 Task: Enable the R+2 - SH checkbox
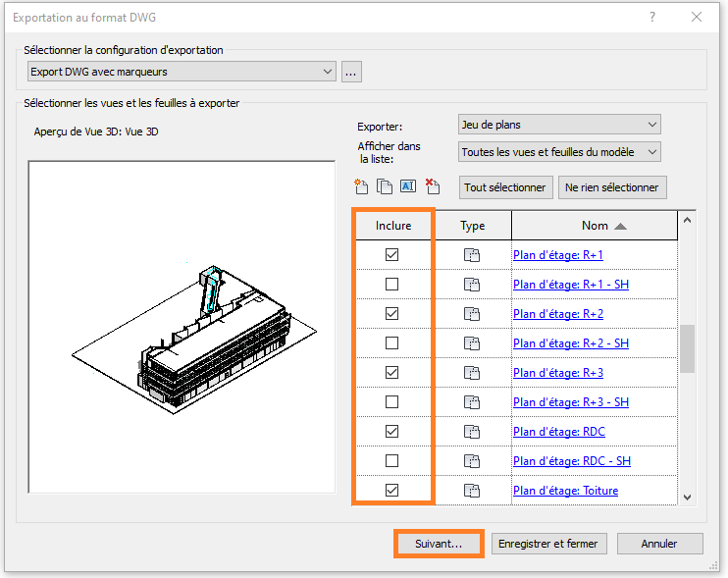[x=392, y=343]
